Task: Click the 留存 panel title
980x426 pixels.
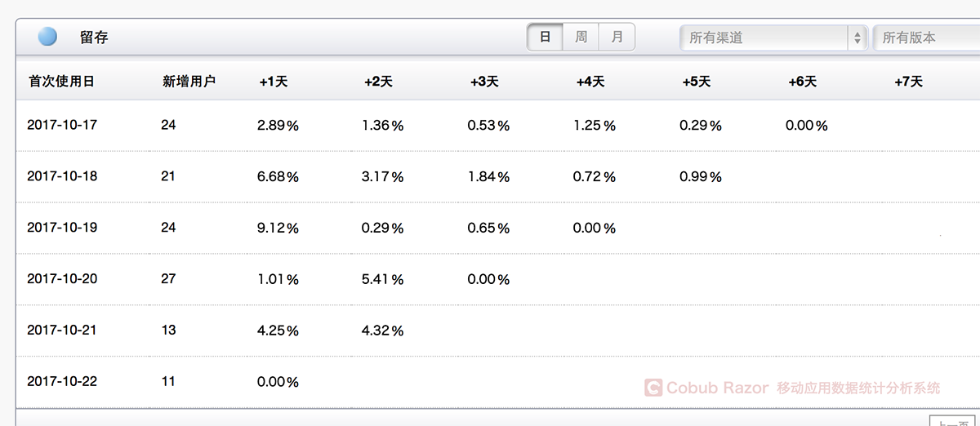Action: [94, 38]
